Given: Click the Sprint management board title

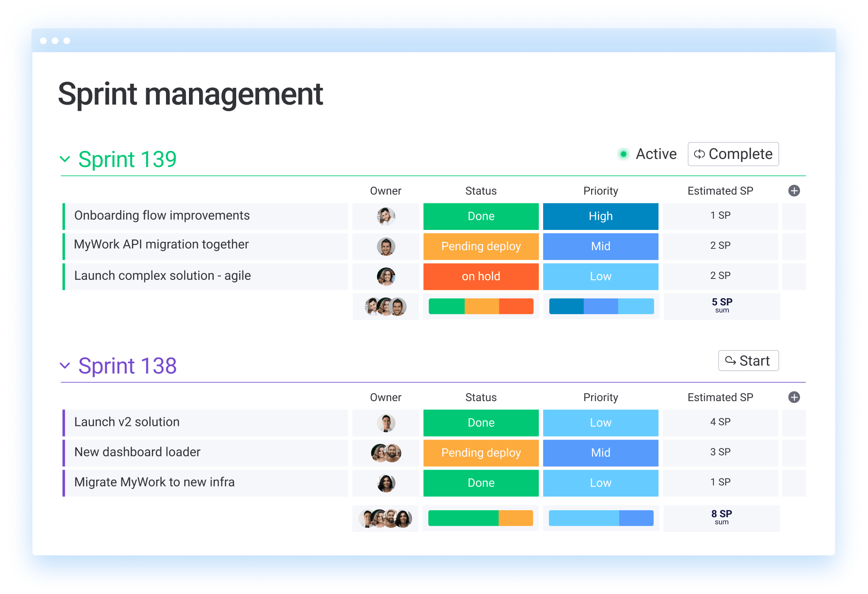Looking at the screenshot, I should point(191,94).
